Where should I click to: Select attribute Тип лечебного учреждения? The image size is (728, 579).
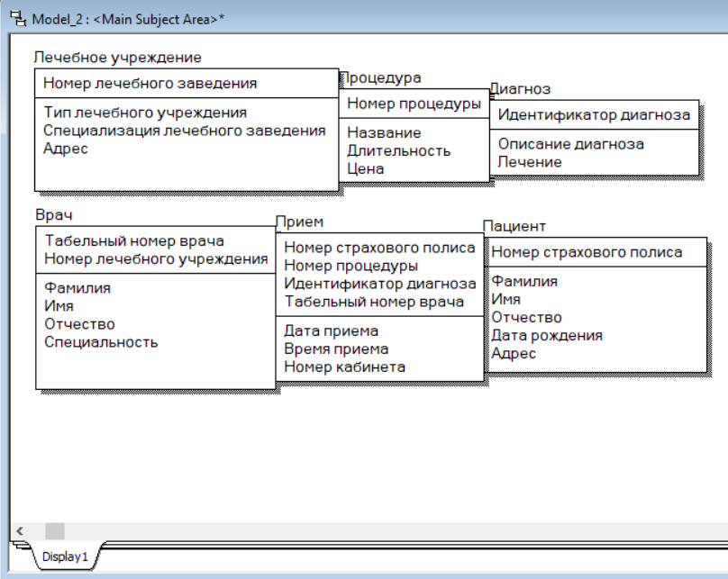tap(145, 113)
